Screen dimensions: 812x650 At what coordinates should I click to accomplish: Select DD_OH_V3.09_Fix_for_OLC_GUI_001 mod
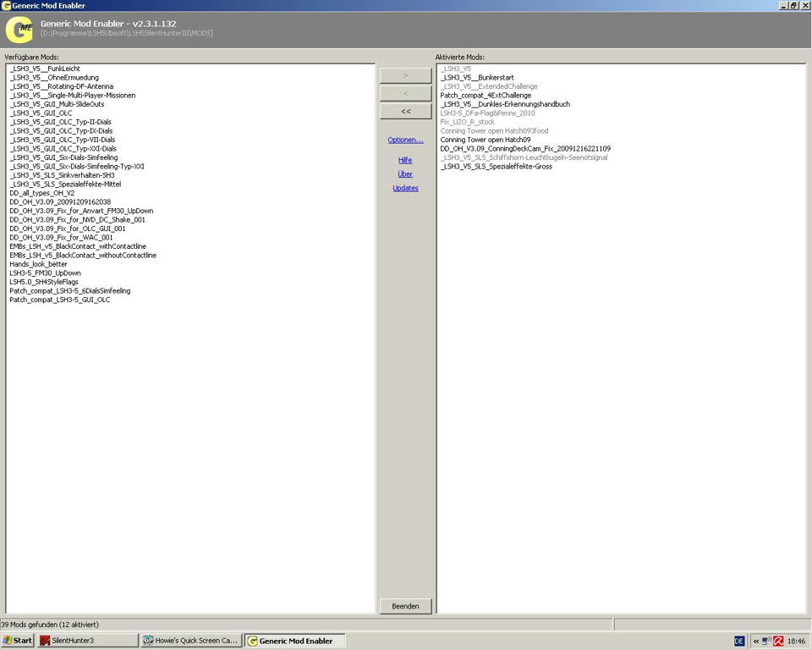click(x=68, y=229)
